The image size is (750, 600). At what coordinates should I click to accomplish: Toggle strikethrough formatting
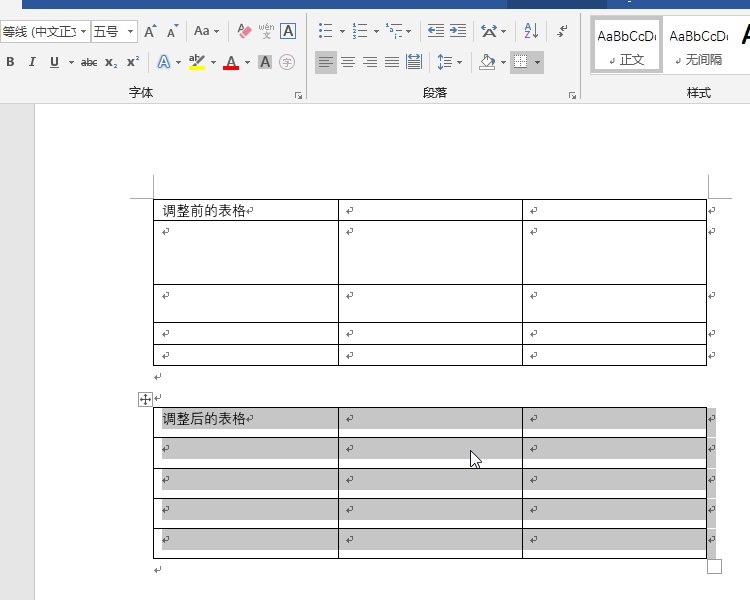pos(89,62)
